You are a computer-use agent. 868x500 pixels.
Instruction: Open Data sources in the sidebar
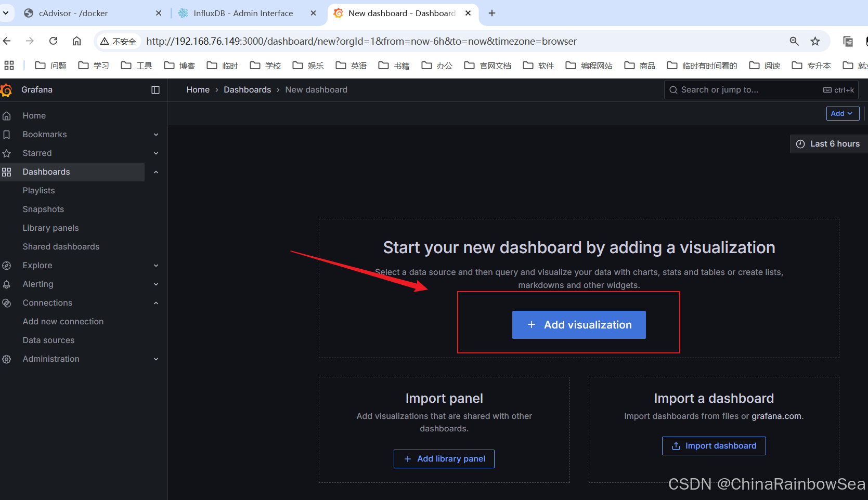48,340
